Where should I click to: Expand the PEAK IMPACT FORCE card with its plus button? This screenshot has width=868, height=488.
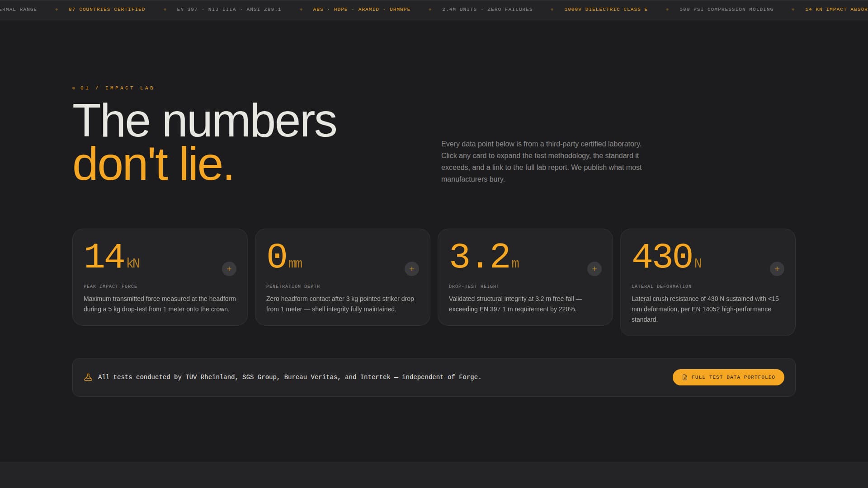[x=229, y=269]
